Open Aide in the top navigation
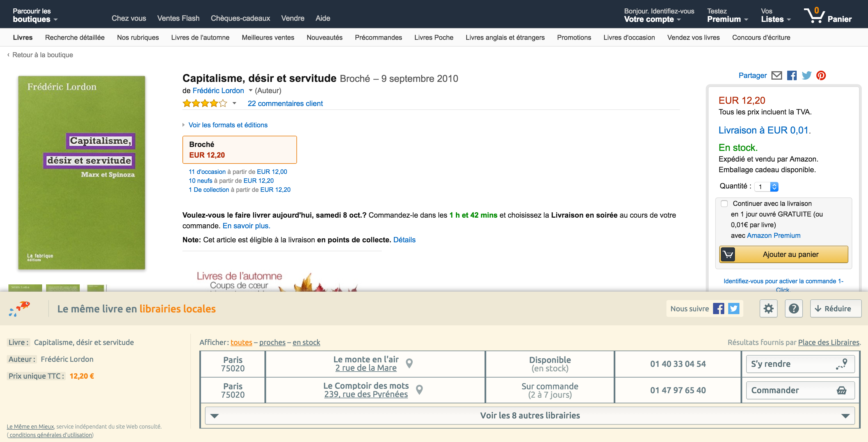This screenshot has width=868, height=442. (323, 18)
